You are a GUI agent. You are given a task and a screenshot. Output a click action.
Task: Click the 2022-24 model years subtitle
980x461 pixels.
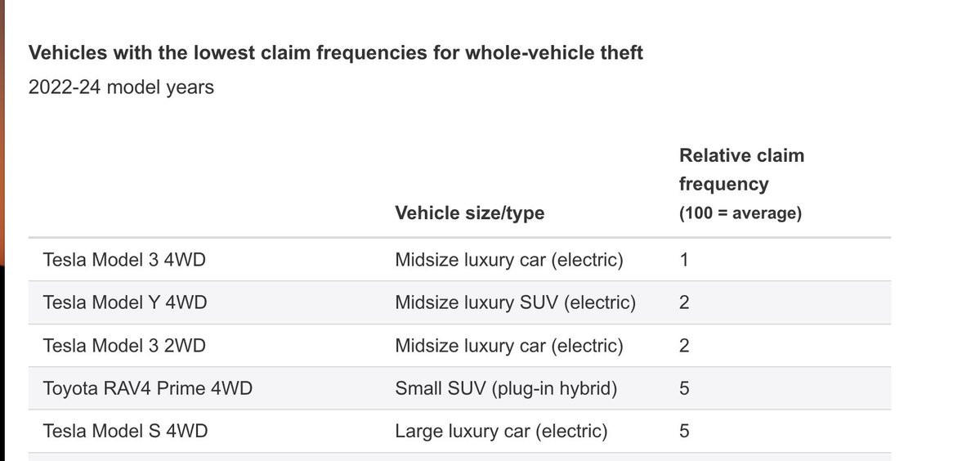pos(121,87)
